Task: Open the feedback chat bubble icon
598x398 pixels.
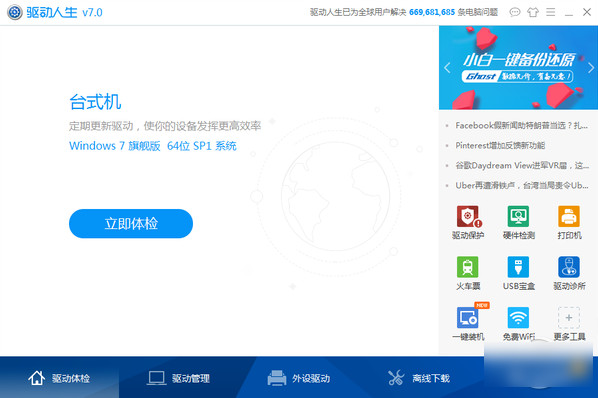Action: tap(514, 12)
